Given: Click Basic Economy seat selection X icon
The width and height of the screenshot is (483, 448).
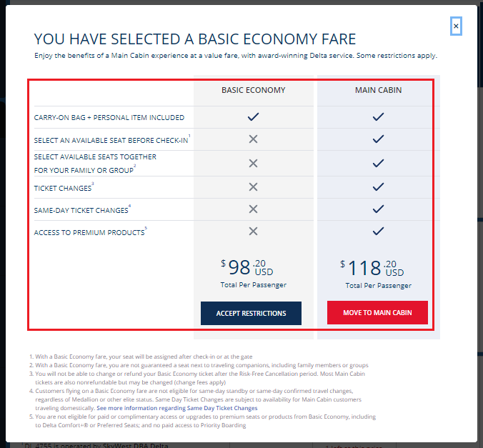Looking at the screenshot, I should pyautogui.click(x=252, y=139).
